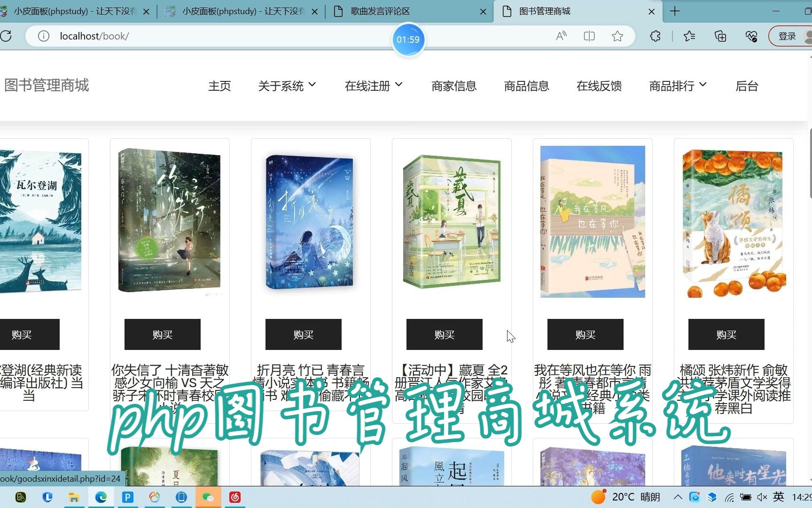Viewport: 812px width, 508px height.
Task: Open 我在等风也在等你 book cover image
Action: click(x=593, y=222)
